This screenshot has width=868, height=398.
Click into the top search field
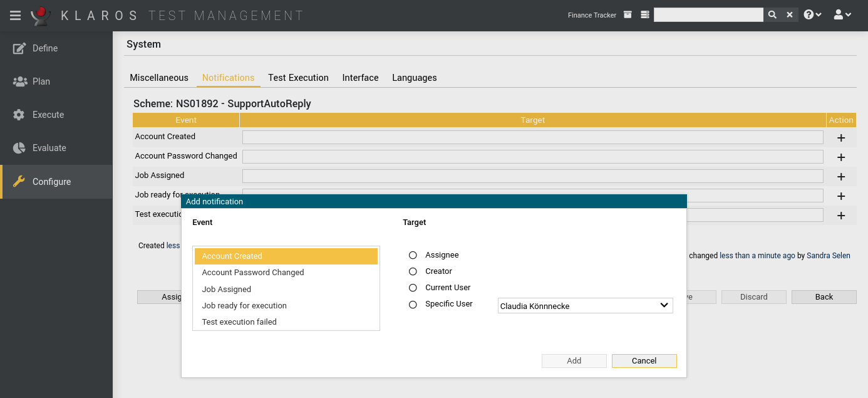point(708,15)
